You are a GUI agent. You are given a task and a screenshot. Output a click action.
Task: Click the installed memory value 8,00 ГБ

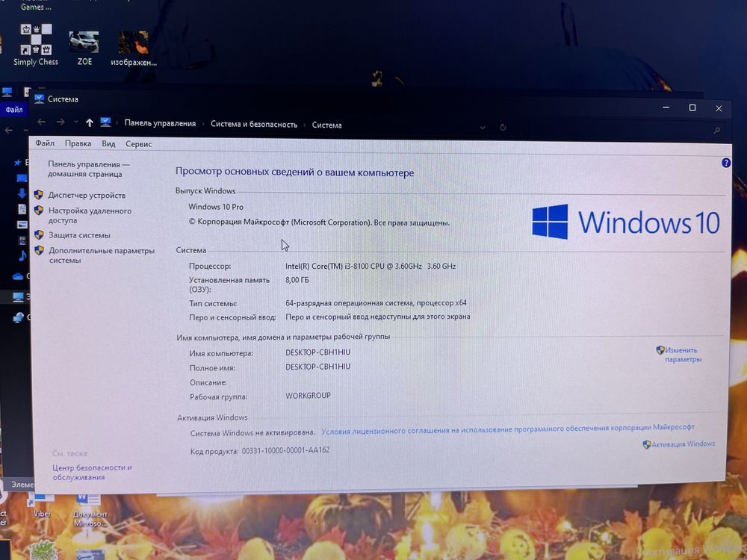pyautogui.click(x=297, y=280)
